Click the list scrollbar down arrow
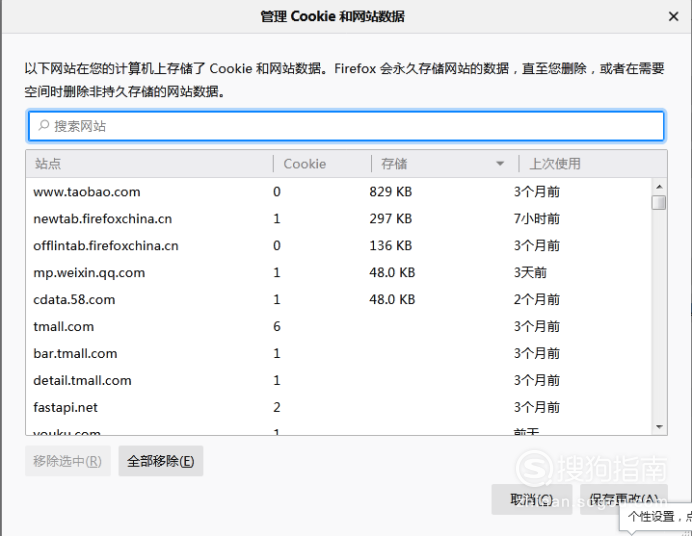This screenshot has height=536, width=692. pyautogui.click(x=659, y=427)
